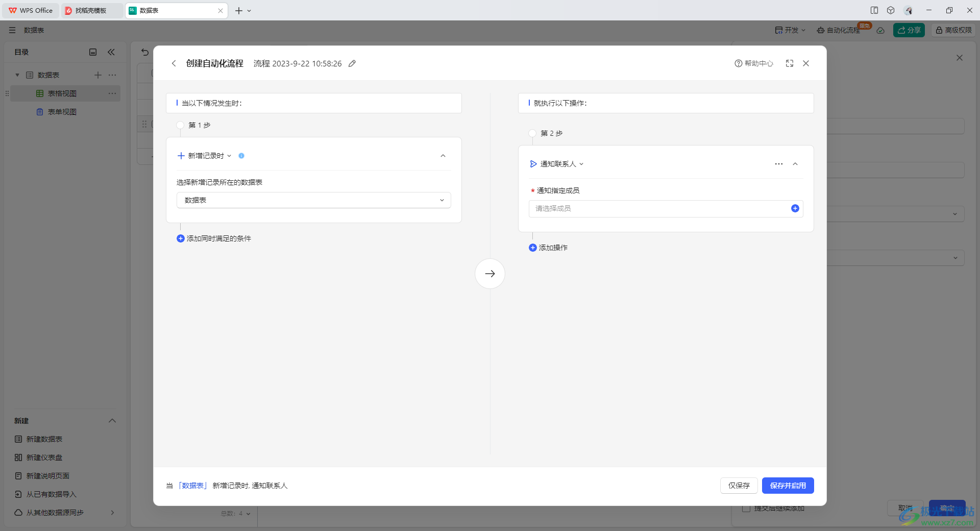Open the cube icon in title bar
The width and height of the screenshot is (980, 531).
tap(891, 10)
